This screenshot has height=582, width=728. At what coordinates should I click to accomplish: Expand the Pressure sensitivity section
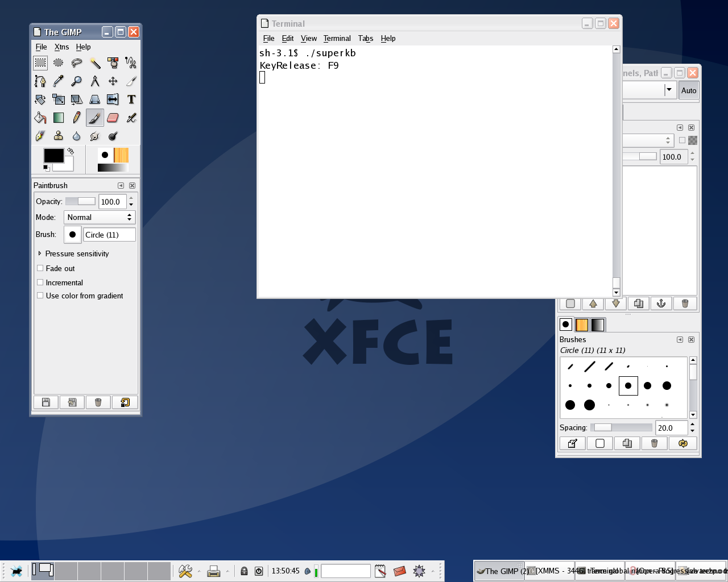click(x=40, y=253)
